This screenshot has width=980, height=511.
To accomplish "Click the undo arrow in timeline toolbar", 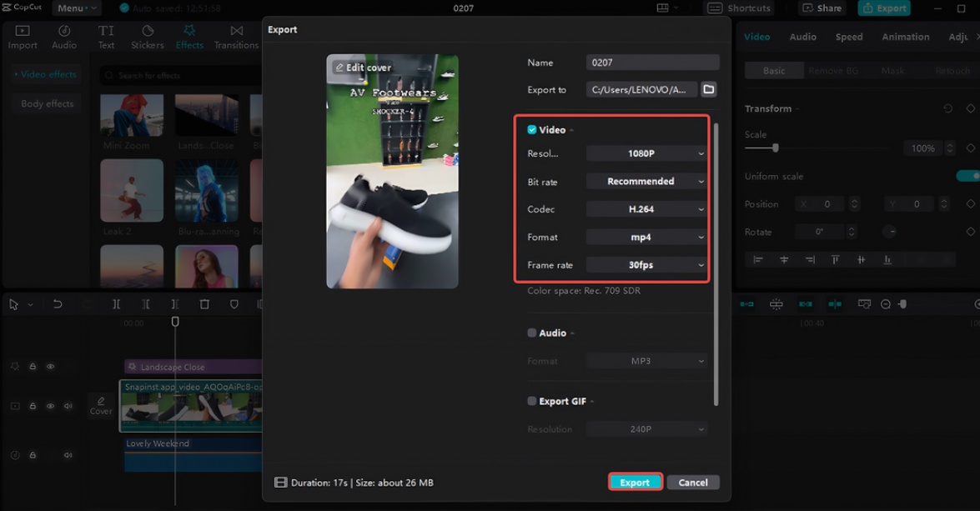I will (x=58, y=304).
